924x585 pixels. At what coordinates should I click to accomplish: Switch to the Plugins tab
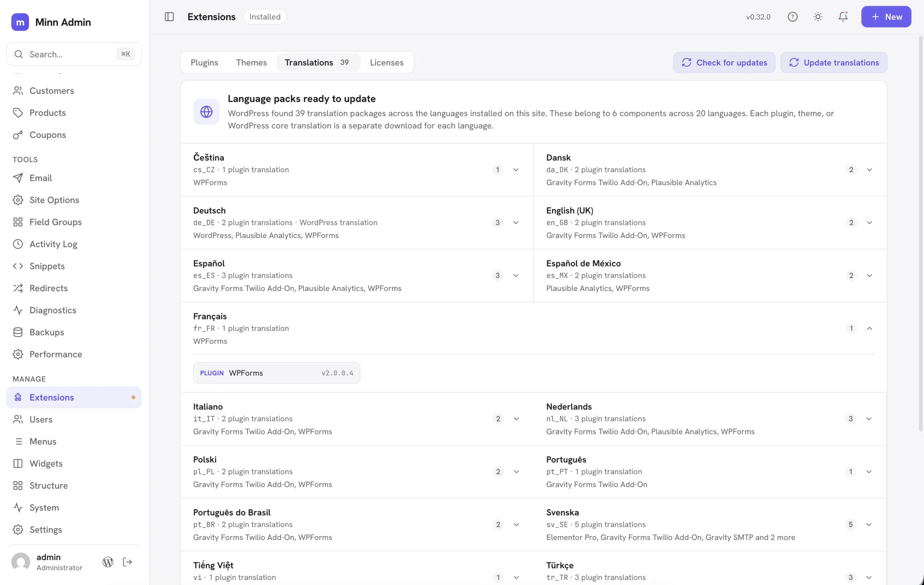[204, 62]
